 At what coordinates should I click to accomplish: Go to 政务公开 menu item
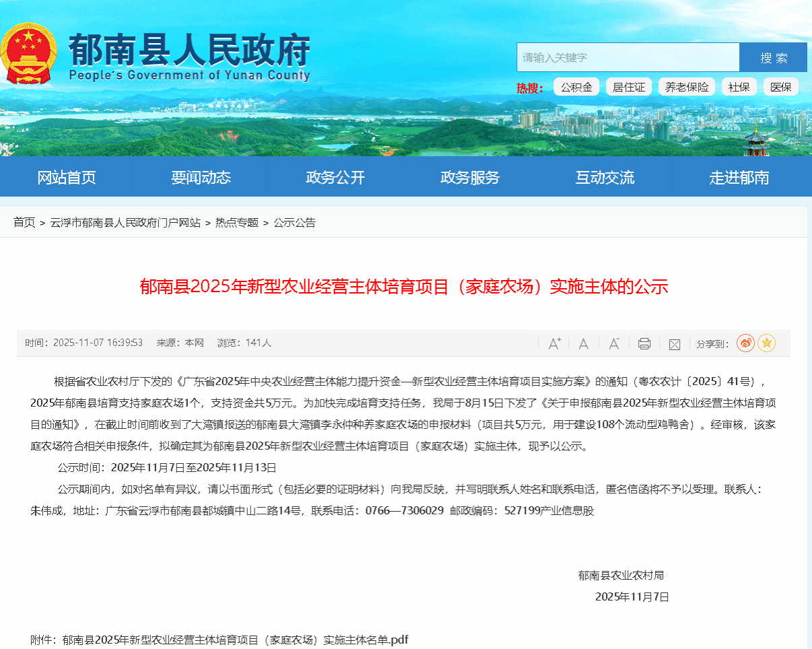(x=335, y=178)
